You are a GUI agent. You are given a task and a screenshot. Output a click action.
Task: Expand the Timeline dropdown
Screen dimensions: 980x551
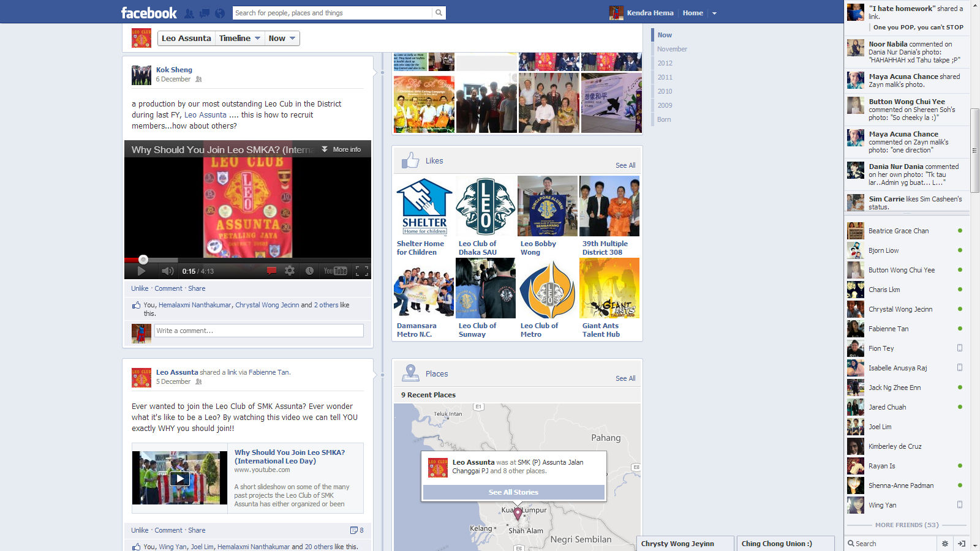(240, 38)
